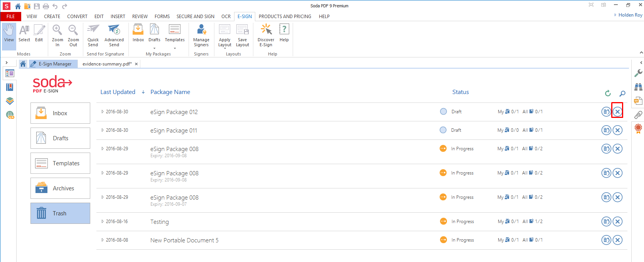
Task: Open the FILE menu
Action: 11,17
